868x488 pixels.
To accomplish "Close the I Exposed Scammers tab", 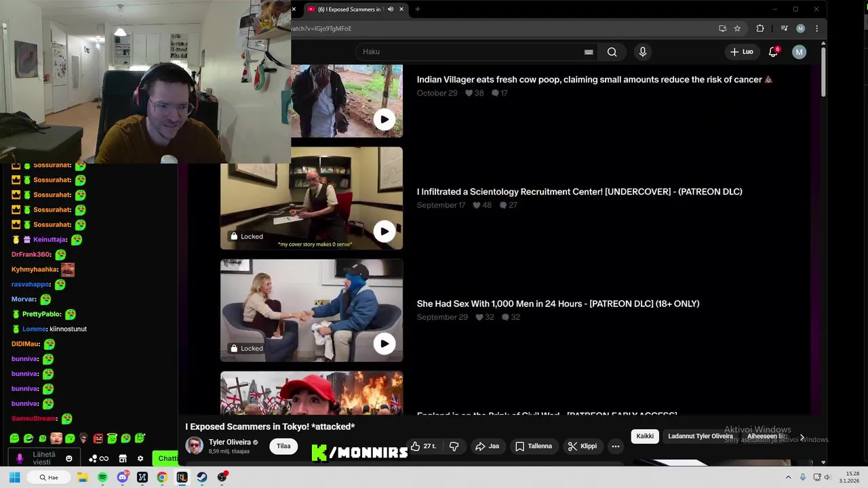I will click(401, 9).
